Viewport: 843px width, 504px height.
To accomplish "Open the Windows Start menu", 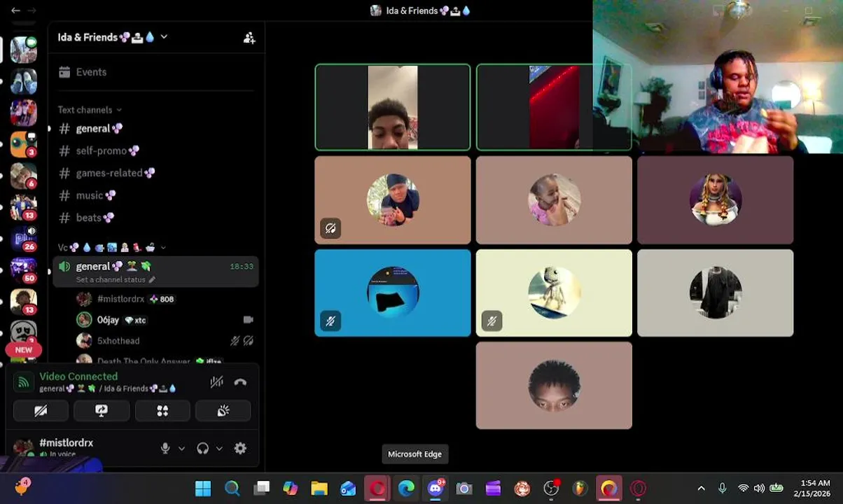I will pos(203,488).
